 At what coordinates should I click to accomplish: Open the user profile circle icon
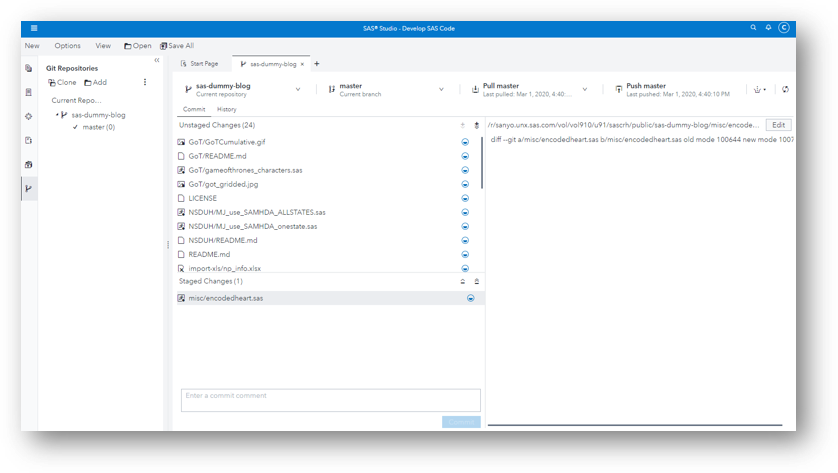(x=783, y=28)
